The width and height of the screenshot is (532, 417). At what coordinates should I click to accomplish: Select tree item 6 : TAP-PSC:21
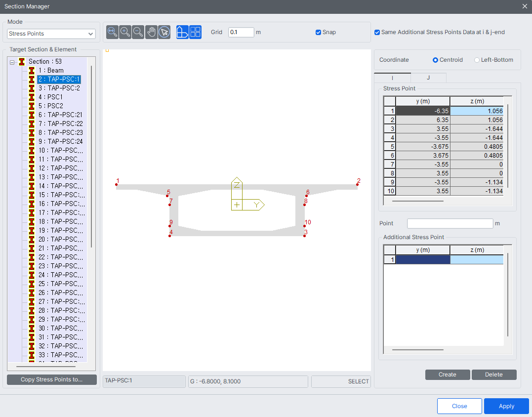(x=60, y=115)
